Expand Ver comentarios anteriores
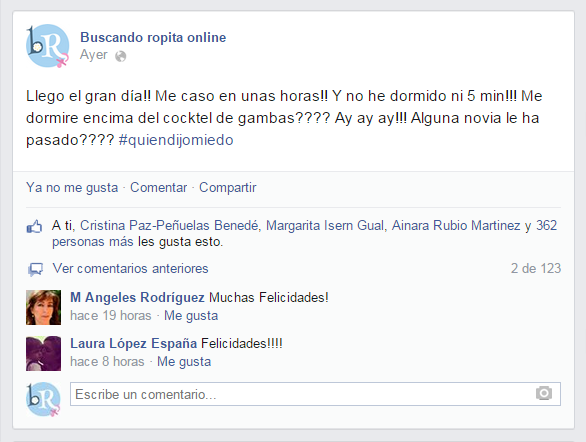586x442 pixels. (130, 269)
